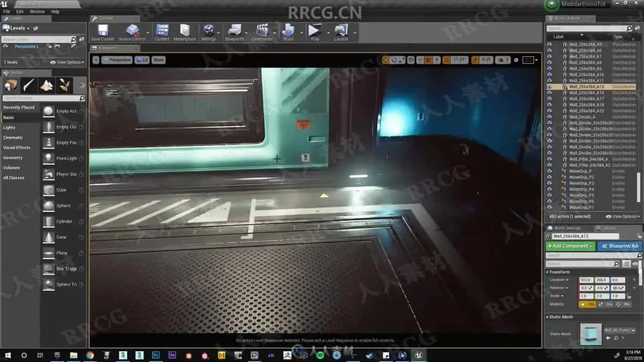
Task: Open View Options in Levels panel
Action: click(67, 62)
